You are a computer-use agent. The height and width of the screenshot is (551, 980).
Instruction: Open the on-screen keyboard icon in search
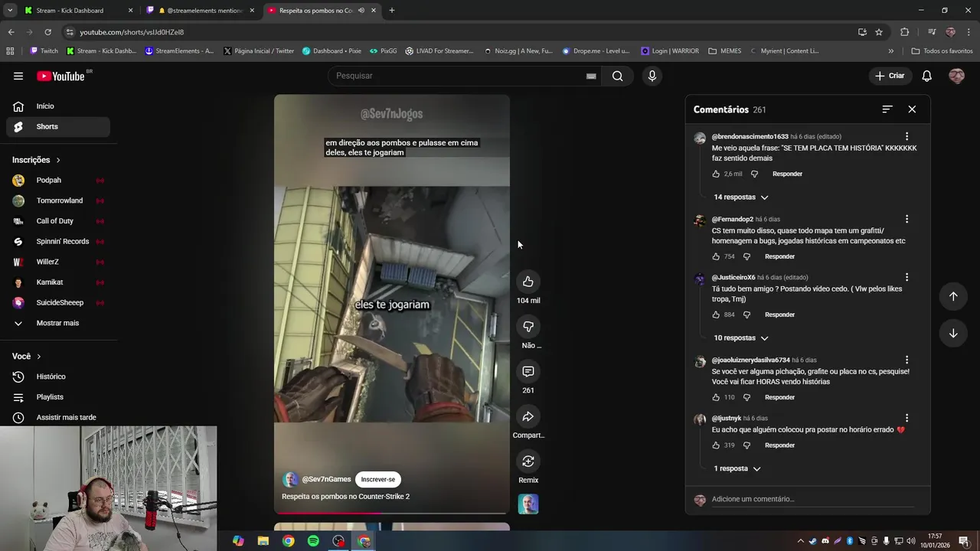click(591, 76)
